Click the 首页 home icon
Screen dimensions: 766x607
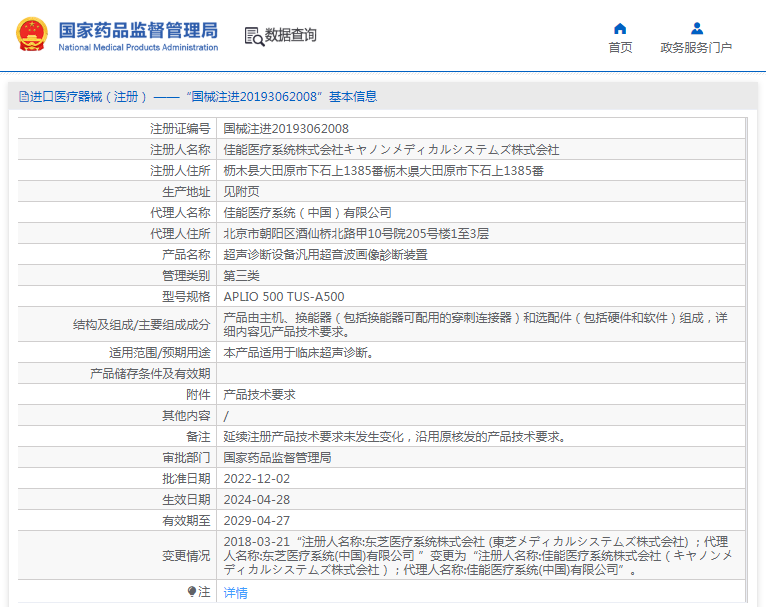tap(620, 29)
